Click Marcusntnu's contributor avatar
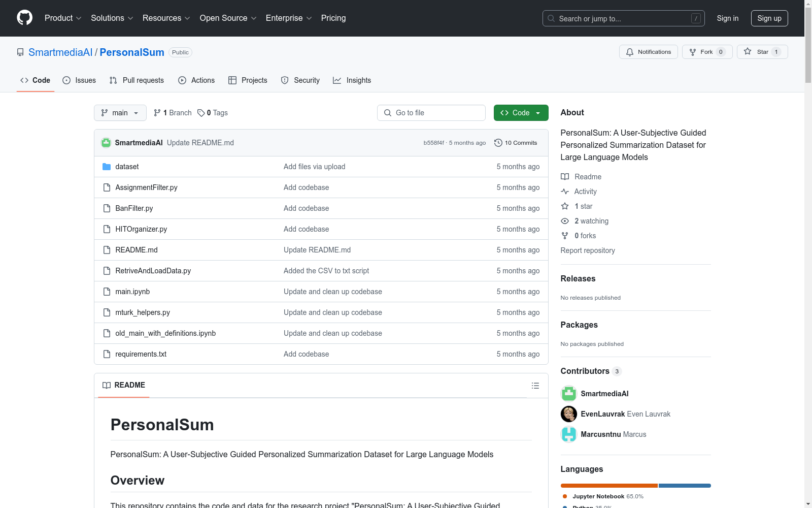 click(x=569, y=434)
